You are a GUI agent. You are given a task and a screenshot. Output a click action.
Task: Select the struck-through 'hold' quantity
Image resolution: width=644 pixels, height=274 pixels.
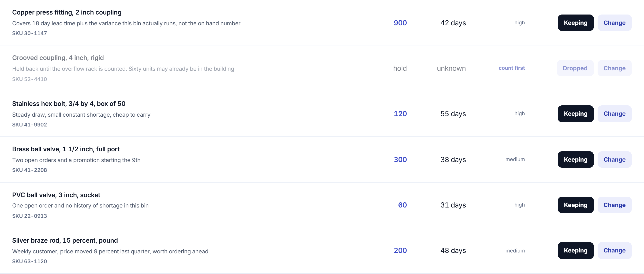400,68
